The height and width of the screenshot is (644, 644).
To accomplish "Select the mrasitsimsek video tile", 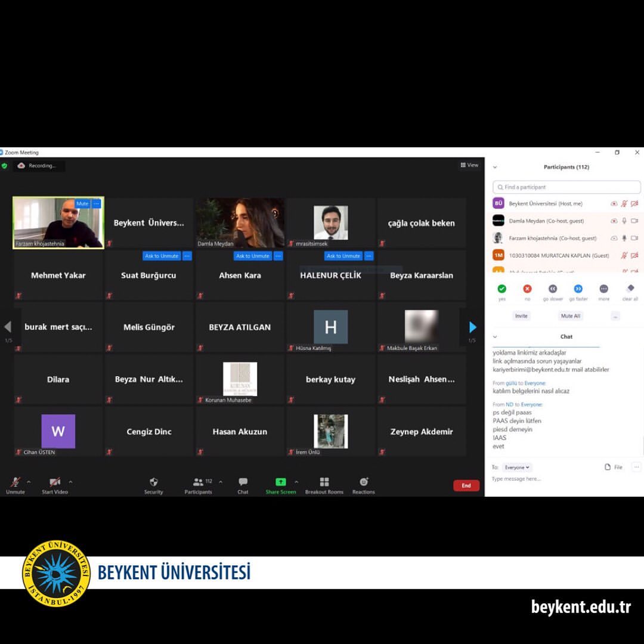I will click(330, 222).
